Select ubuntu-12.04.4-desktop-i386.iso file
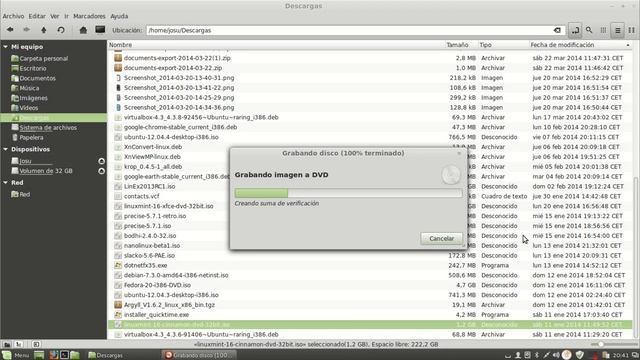The height and width of the screenshot is (360, 640). click(x=171, y=137)
